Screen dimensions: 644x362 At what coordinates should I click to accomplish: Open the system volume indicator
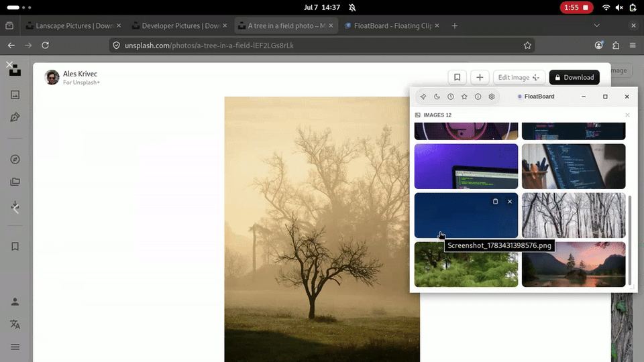(619, 7)
